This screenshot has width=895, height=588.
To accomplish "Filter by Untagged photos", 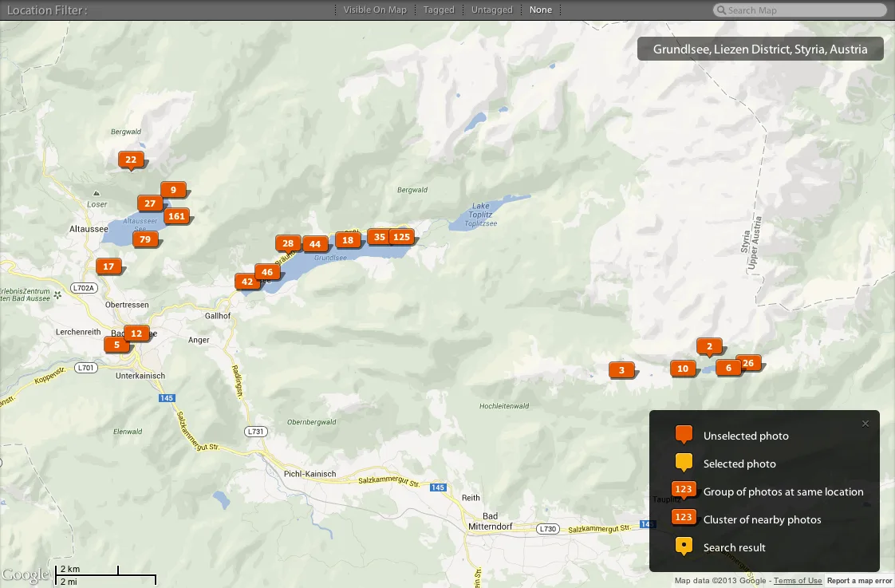I will pyautogui.click(x=492, y=10).
